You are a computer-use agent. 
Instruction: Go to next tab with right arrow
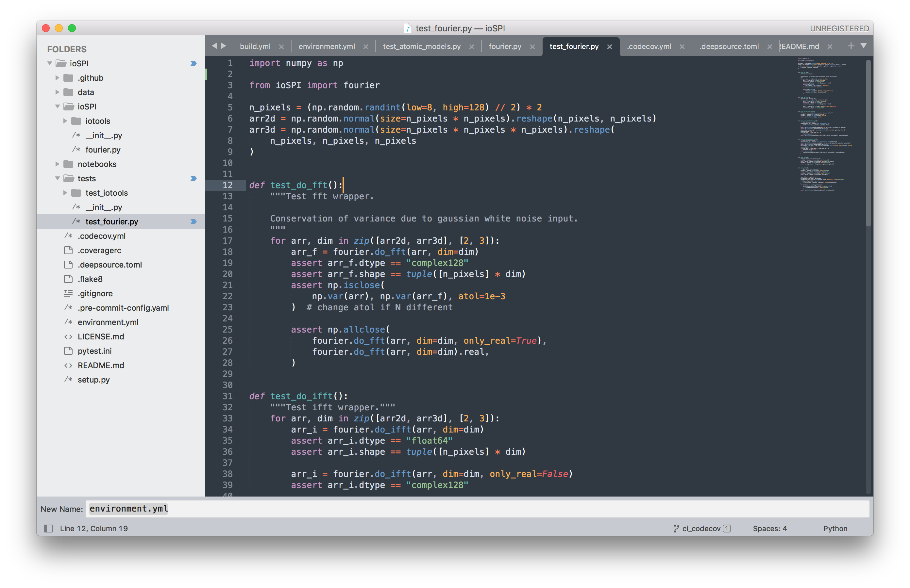(224, 46)
